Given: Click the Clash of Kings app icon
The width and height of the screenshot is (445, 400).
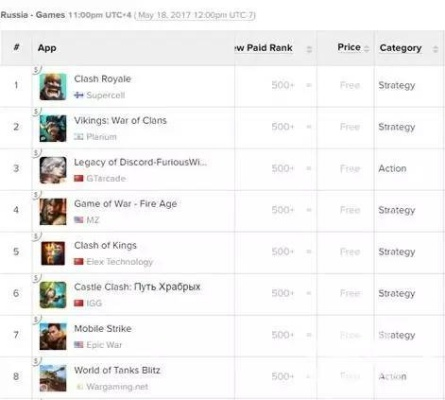Looking at the screenshot, I should pyautogui.click(x=53, y=253).
